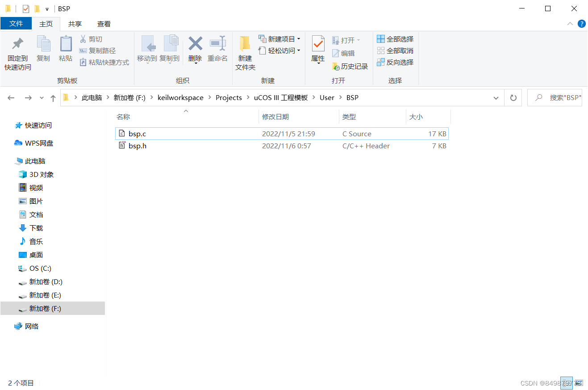Open the Properties (属性) dropdown arrow
The width and height of the screenshot is (588, 390).
click(318, 63)
